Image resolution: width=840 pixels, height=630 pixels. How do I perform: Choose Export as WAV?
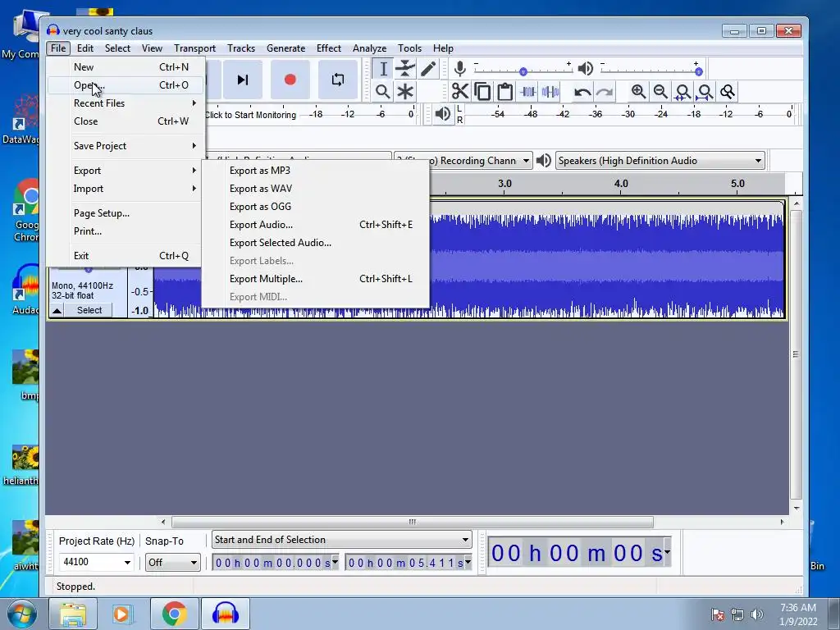coord(316,189)
